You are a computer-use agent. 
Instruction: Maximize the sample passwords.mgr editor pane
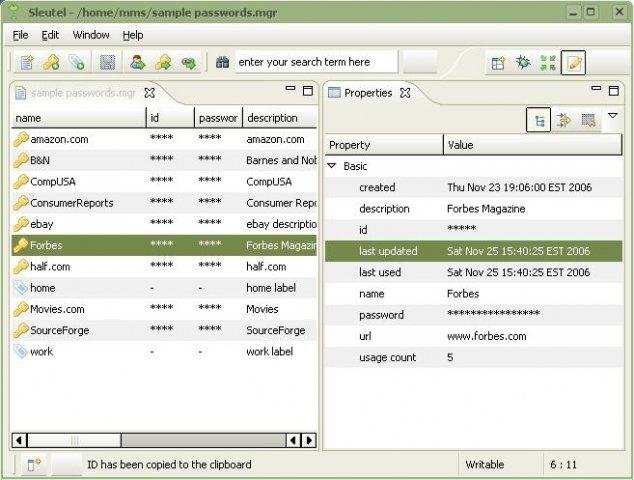pos(308,91)
